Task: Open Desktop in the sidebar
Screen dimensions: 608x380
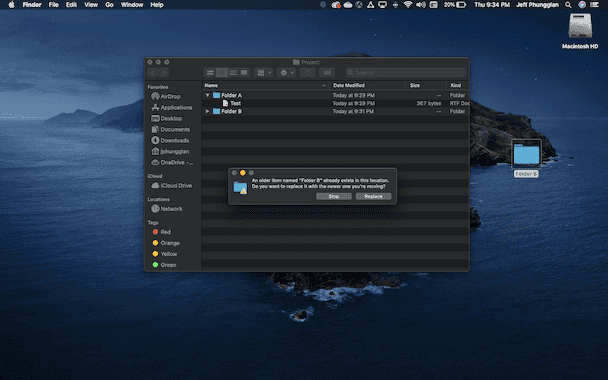Action: pyautogui.click(x=167, y=118)
